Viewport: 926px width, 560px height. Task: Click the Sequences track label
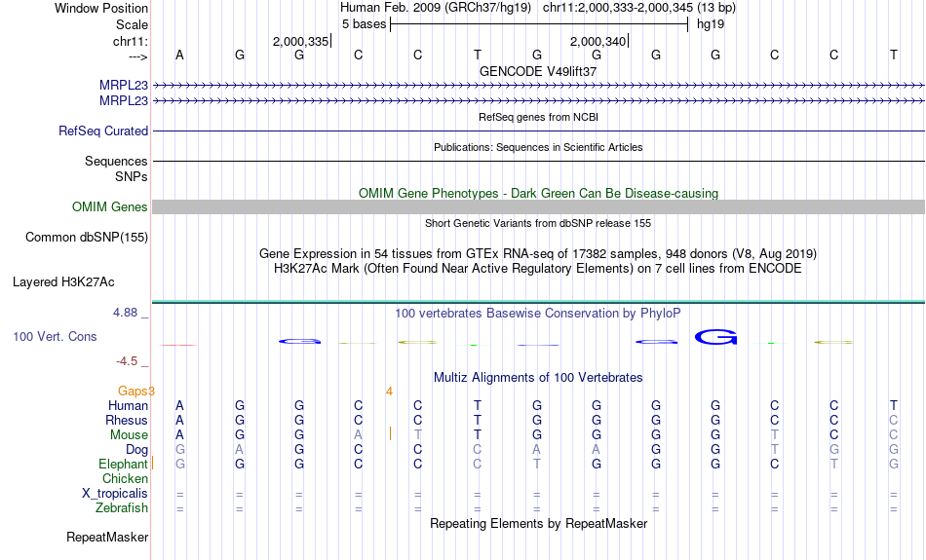116,161
